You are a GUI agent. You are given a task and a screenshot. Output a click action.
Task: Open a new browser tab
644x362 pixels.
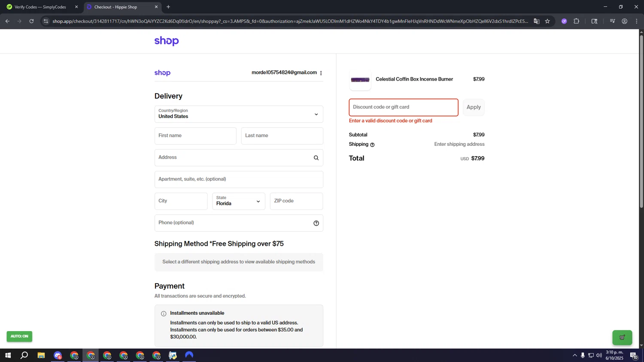pos(168,7)
